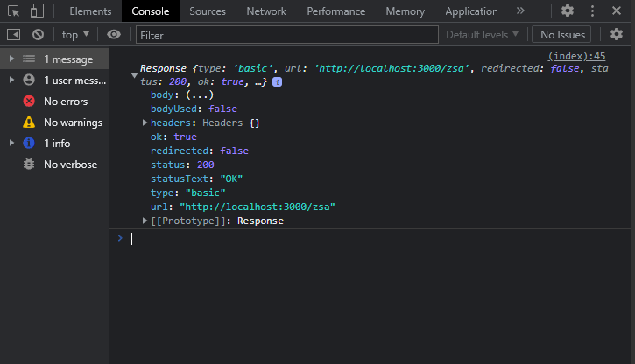Switch to the Application tab
The image size is (635, 364).
pyautogui.click(x=471, y=11)
